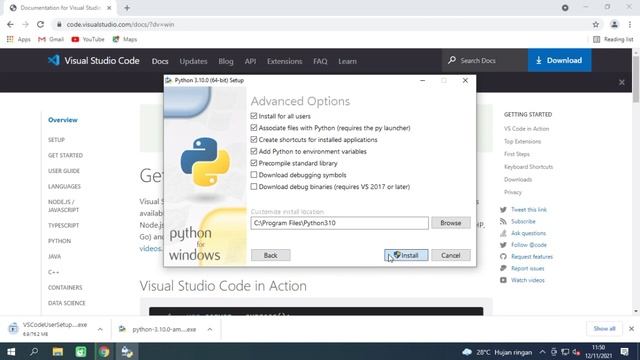Open the Maps bookmark
This screenshot has width=640, height=360.
(x=125, y=39)
